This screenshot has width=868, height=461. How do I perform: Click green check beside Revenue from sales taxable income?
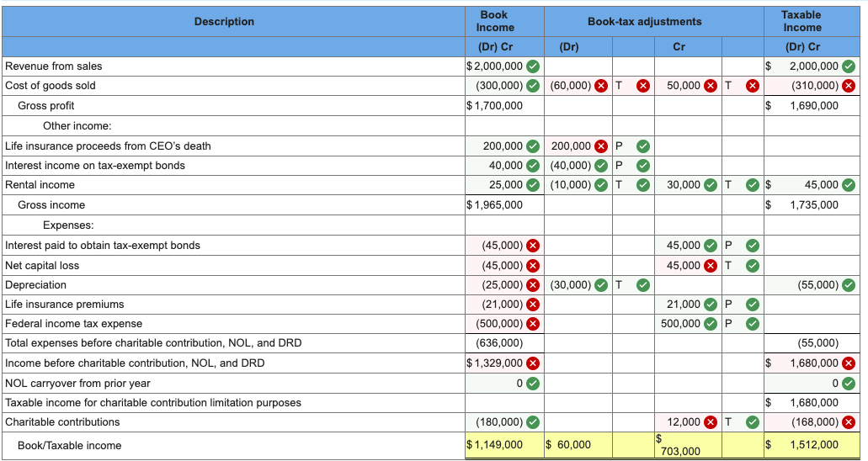tap(848, 66)
